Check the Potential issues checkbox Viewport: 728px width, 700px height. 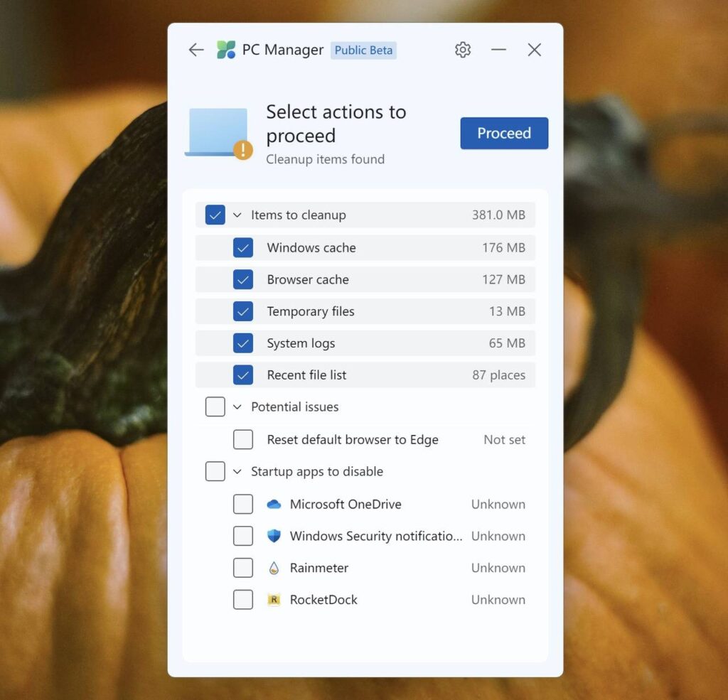coord(215,406)
